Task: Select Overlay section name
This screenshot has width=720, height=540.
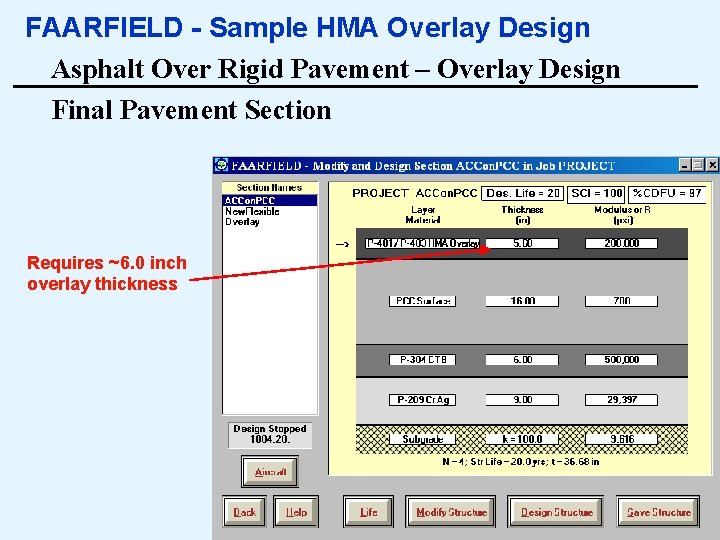Action: click(242, 221)
